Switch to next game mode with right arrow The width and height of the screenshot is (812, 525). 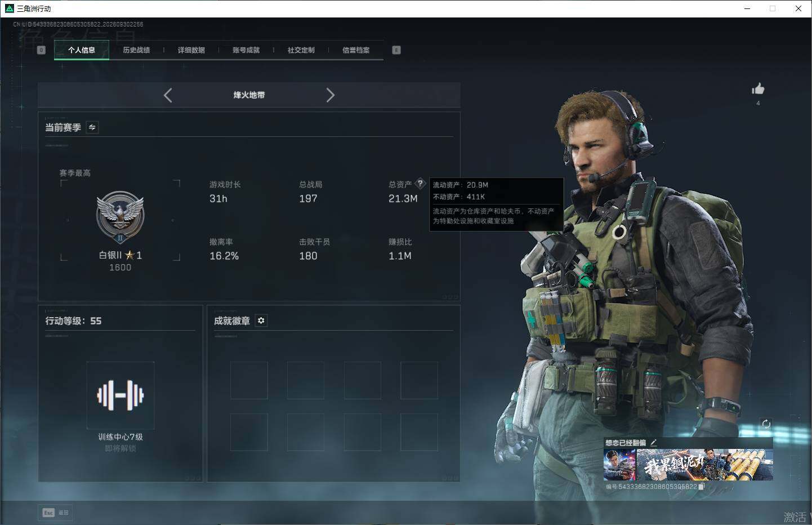pos(331,95)
